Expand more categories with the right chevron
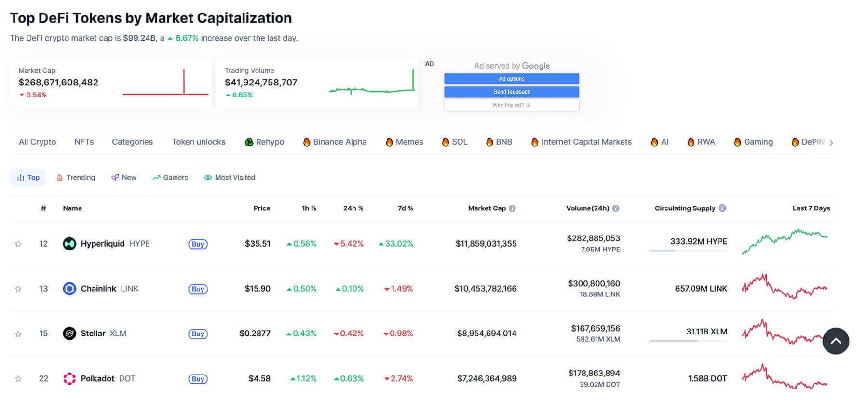This screenshot has height=403, width=868. [x=831, y=143]
